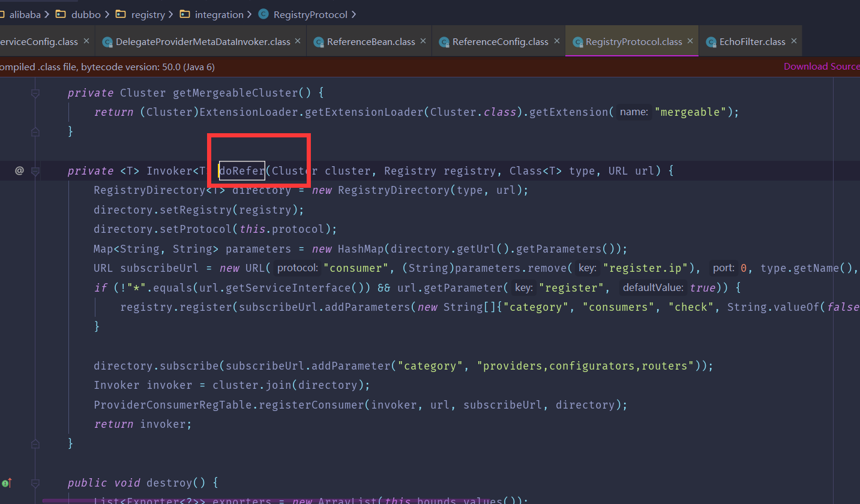Click the subscribeUrl variable in the URL declaration
The width and height of the screenshot is (860, 504).
[160, 268]
